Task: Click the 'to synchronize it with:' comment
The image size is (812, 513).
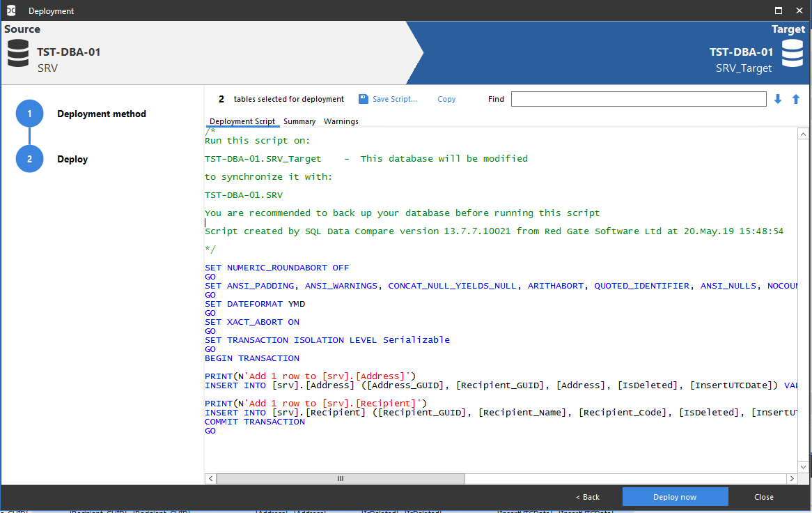Action: click(x=268, y=177)
